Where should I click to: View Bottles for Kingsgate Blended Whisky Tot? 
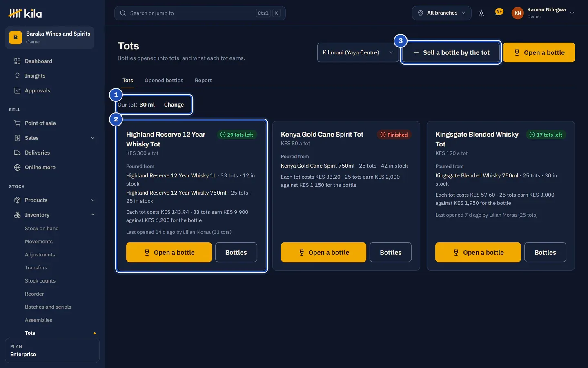coord(545,252)
